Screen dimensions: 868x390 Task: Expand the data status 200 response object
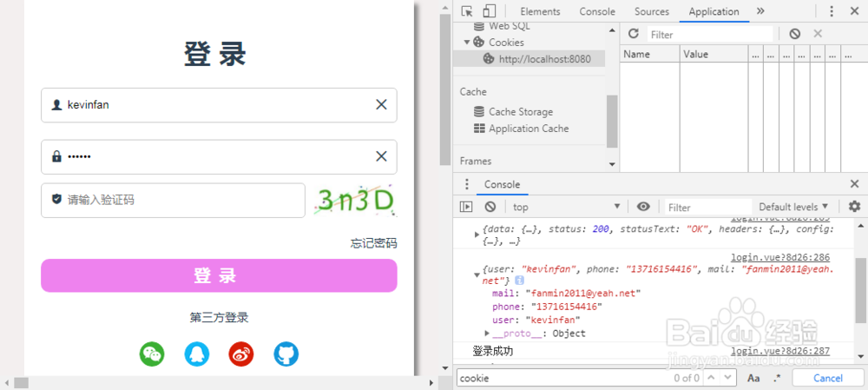click(x=477, y=235)
